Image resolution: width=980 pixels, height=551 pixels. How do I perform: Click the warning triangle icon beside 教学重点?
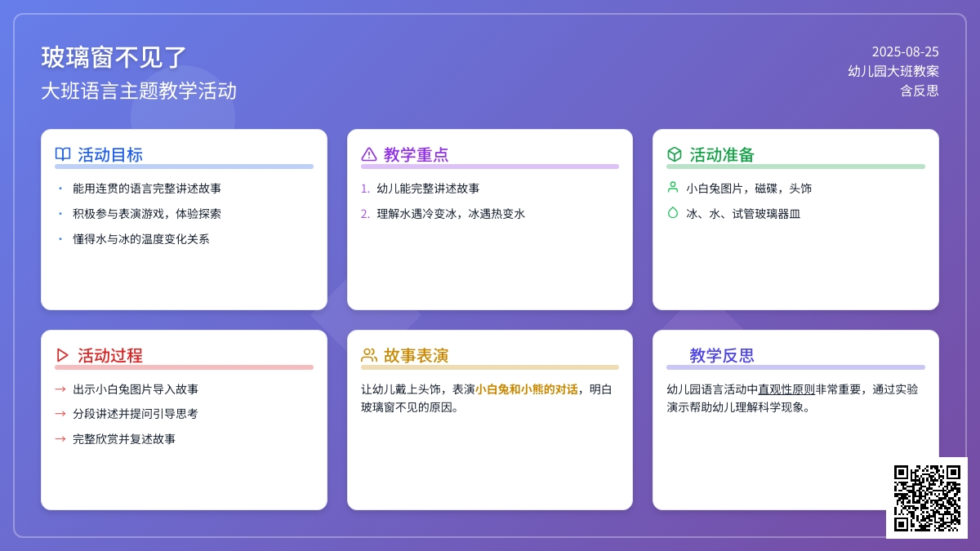[369, 154]
